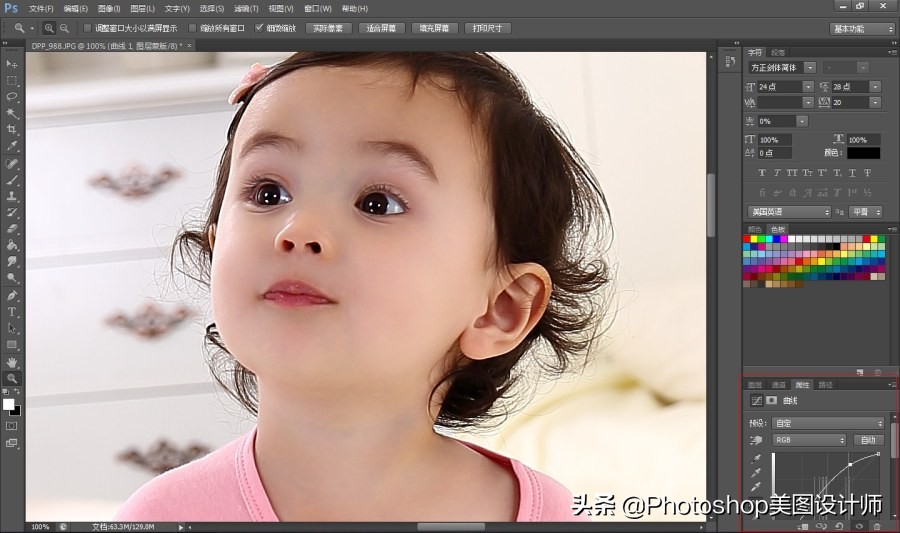
Task: Toggle all caps text style
Action: (x=792, y=173)
